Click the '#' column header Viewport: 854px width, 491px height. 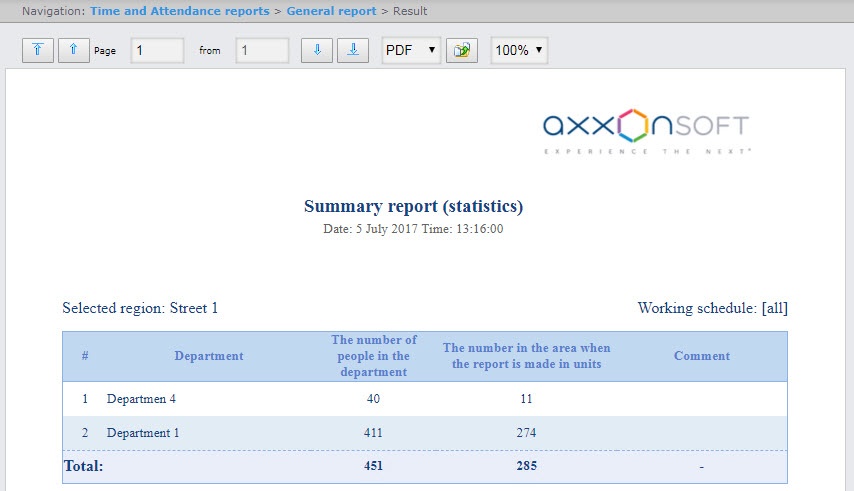pyautogui.click(x=85, y=356)
